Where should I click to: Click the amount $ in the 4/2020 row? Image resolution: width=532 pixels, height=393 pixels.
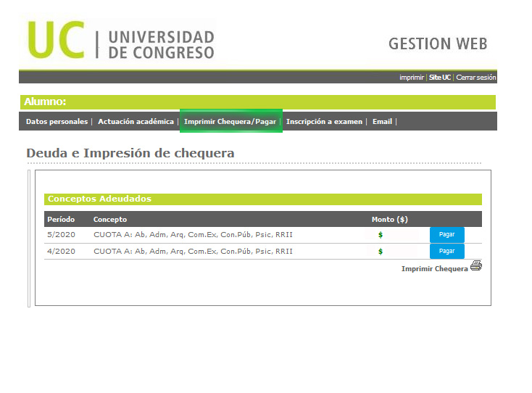pyautogui.click(x=381, y=251)
